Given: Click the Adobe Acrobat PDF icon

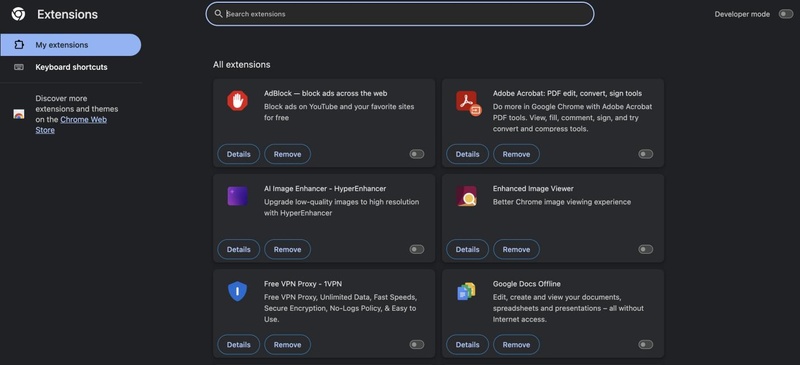Looking at the screenshot, I should coord(468,103).
